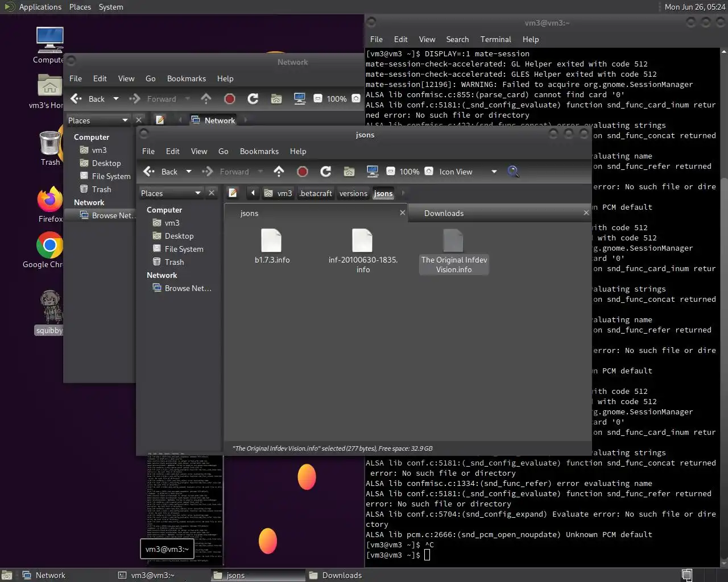Select The Original Infdev Vision.info file
The width and height of the screenshot is (728, 582).
[x=454, y=251]
